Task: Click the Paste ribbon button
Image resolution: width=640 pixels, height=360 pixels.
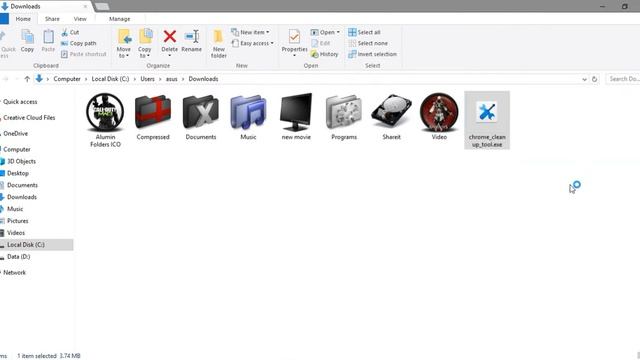Action: 48,41
